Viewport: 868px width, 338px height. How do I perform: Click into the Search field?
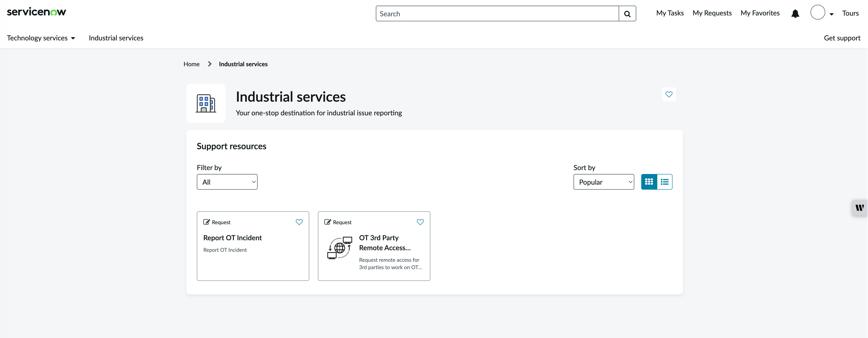(x=497, y=13)
